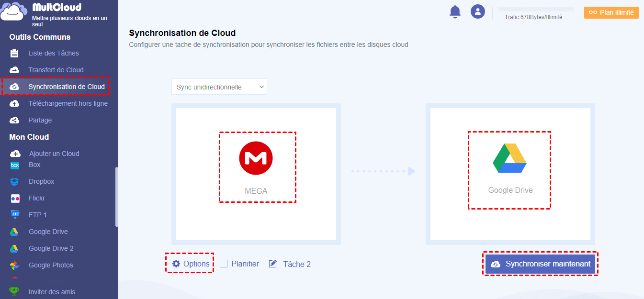
Task: Click the Plan illimité button
Action: click(611, 12)
